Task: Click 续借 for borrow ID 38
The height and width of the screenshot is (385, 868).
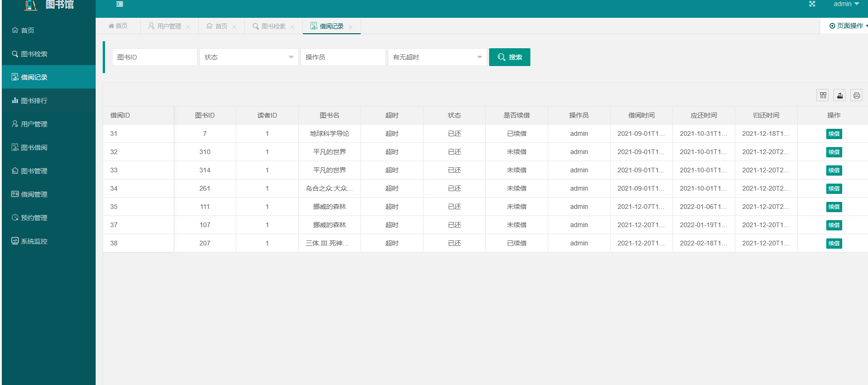Action: pyautogui.click(x=834, y=244)
